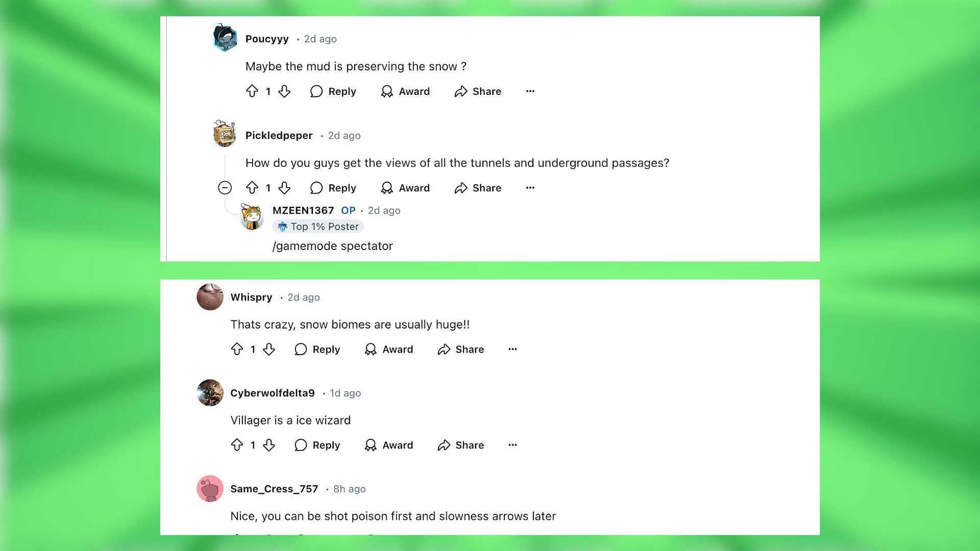
Task: Click Award button on Pickledpeper's comment
Action: 405,188
